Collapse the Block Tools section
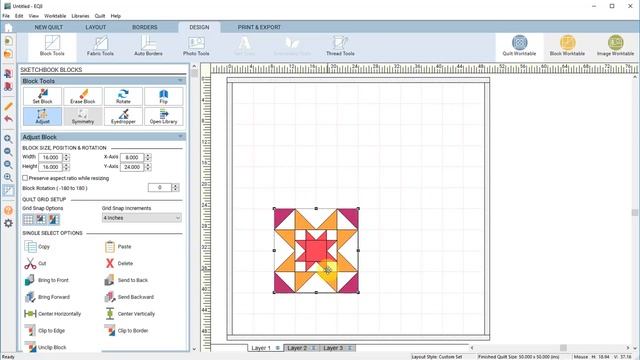This screenshot has width=640, height=360. tap(180, 81)
